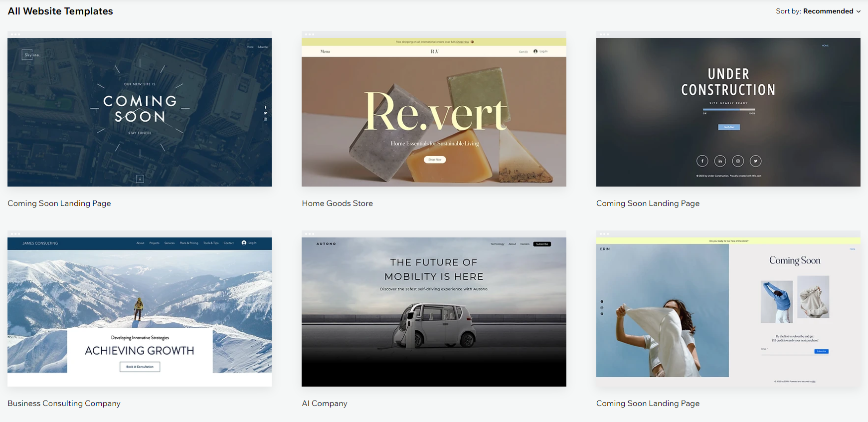Click the Facebook icon in the Skyline template
The image size is (868, 422).
pyautogui.click(x=265, y=107)
